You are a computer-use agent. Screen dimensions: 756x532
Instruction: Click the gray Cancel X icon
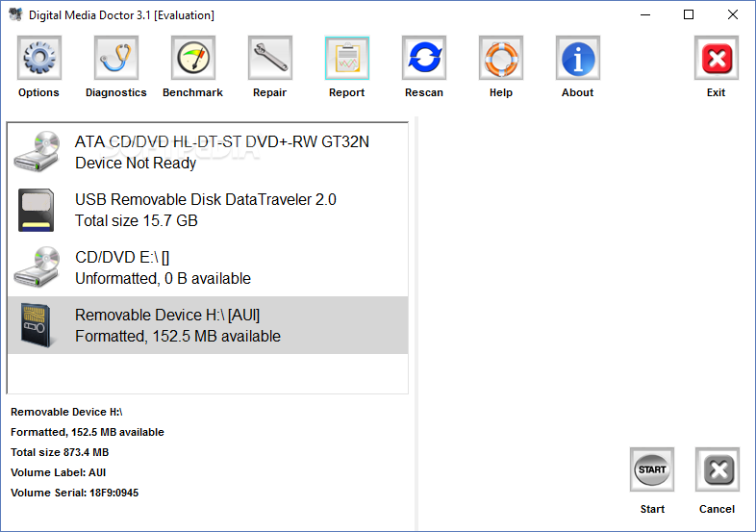pos(718,469)
